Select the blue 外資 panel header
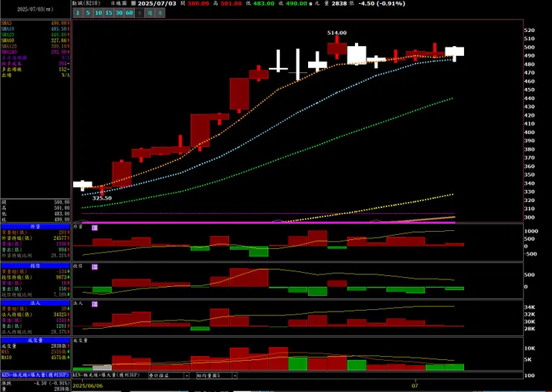 [x=36, y=227]
